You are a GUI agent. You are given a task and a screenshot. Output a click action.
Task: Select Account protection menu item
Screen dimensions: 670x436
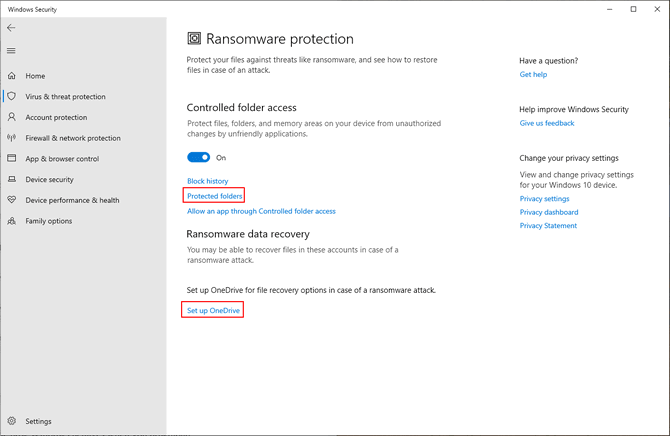click(56, 117)
